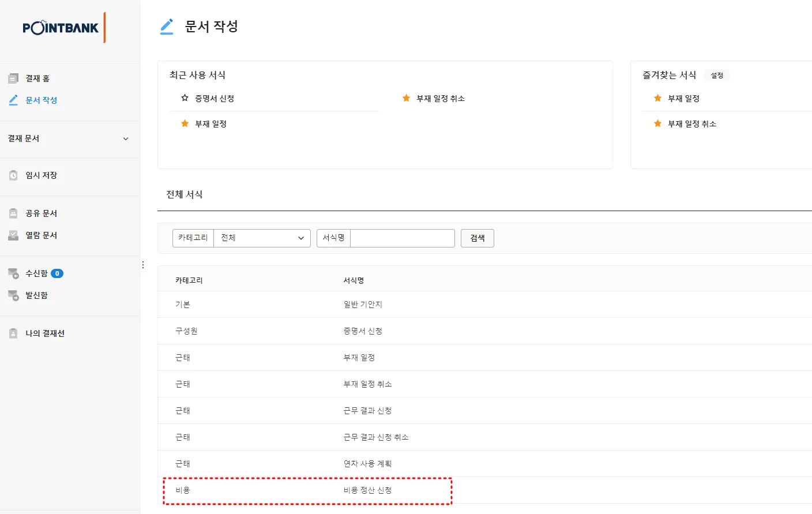Open 부재 일정 from 즐겨찾는 서식
The width and height of the screenshot is (812, 514).
point(684,99)
